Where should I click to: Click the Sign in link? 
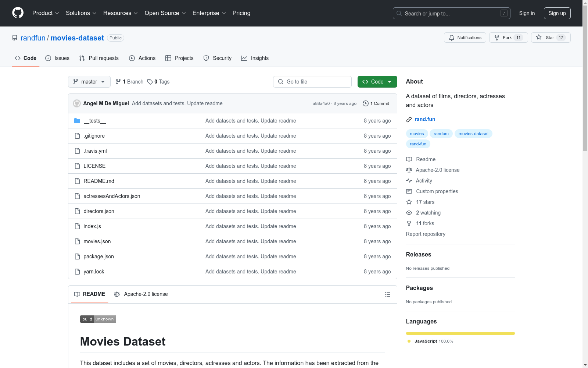[527, 13]
